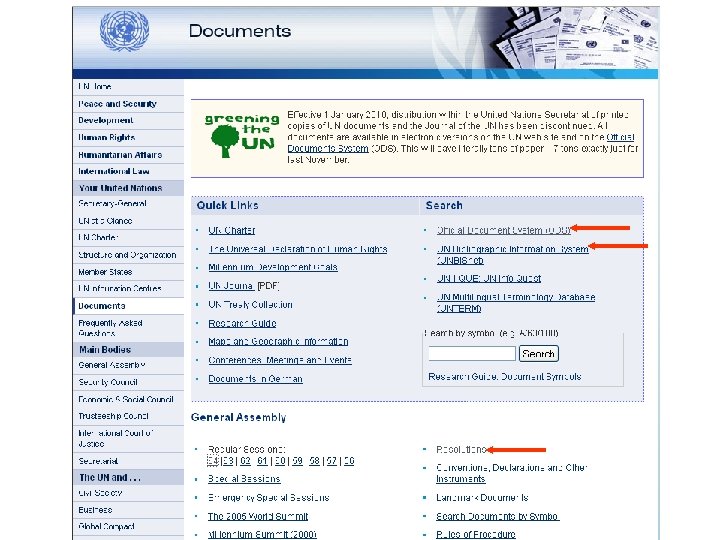Go to Security Council page
720x540 pixels.
coord(108,382)
